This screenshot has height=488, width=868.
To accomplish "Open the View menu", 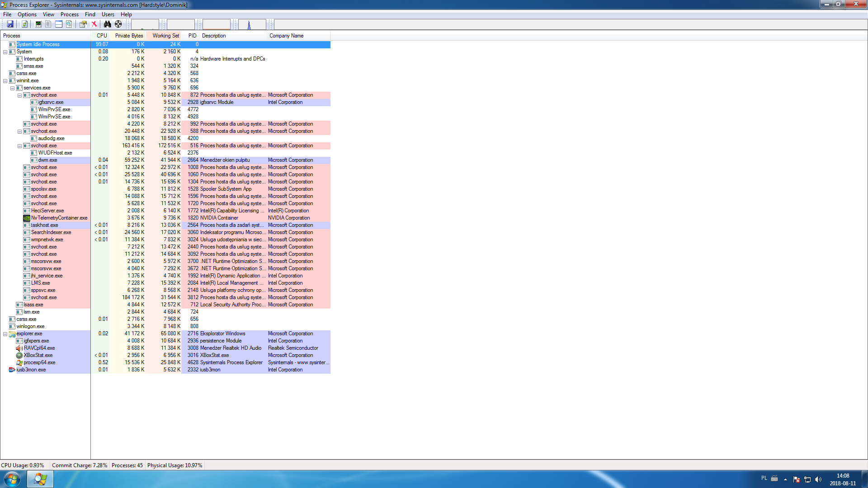I will coord(48,14).
